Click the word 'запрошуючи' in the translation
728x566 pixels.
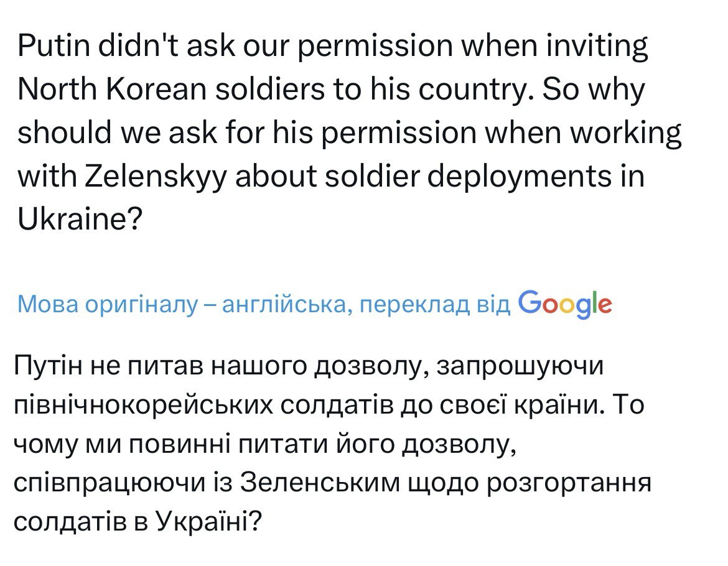[x=521, y=366]
